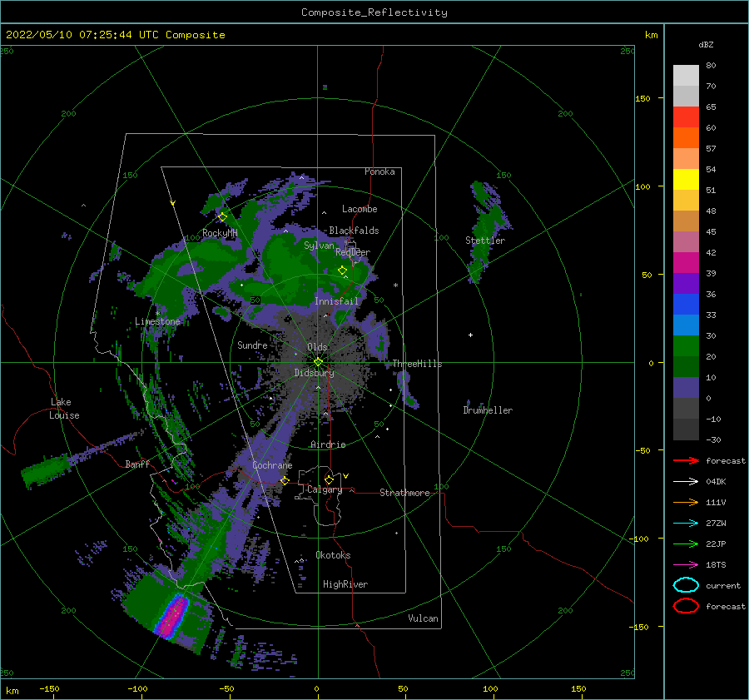749x700 pixels.
Task: Click the Sylvan label on map
Action: point(319,246)
